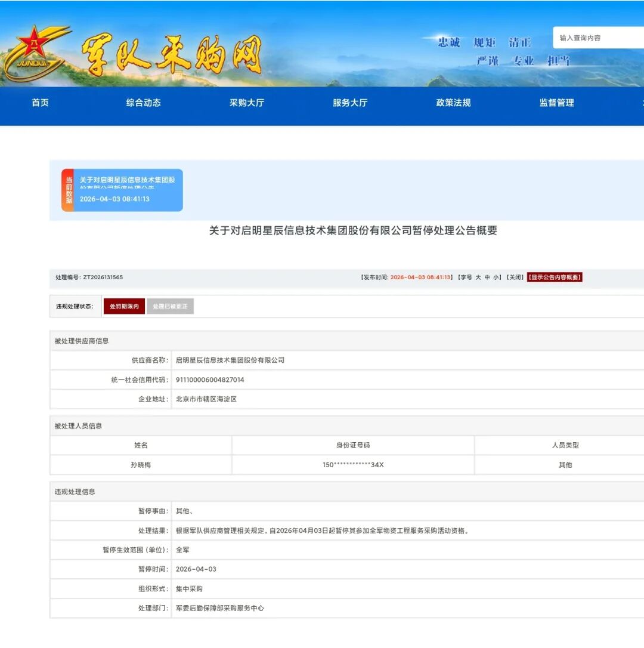
Task: Click the announcement heading title text
Action: pos(353,231)
